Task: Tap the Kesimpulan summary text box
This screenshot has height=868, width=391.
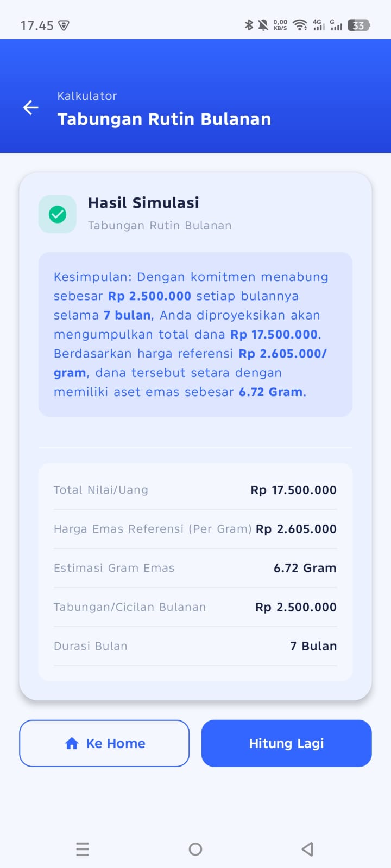Action: (195, 334)
